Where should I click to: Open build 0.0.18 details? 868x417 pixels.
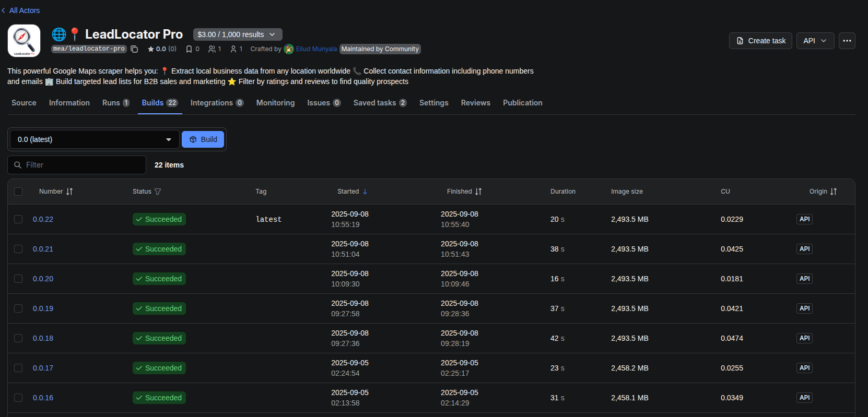[43, 338]
